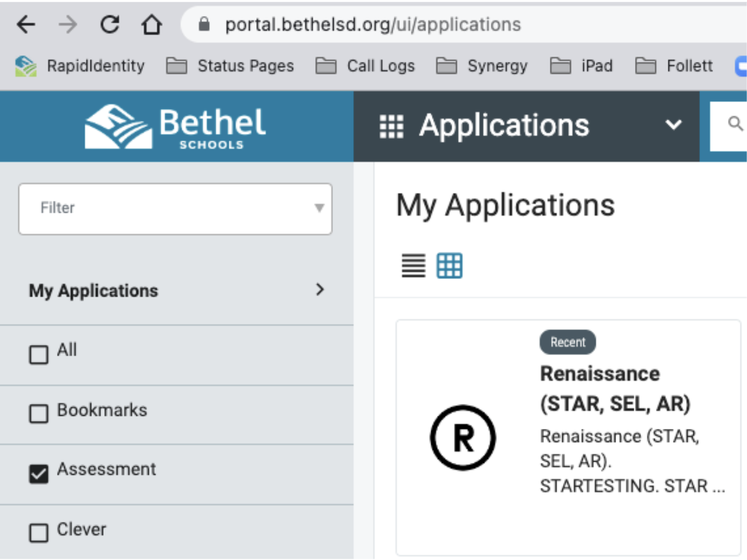Expand the Applications module dropdown chevron
Viewport: 747px width, 560px height.
click(673, 125)
